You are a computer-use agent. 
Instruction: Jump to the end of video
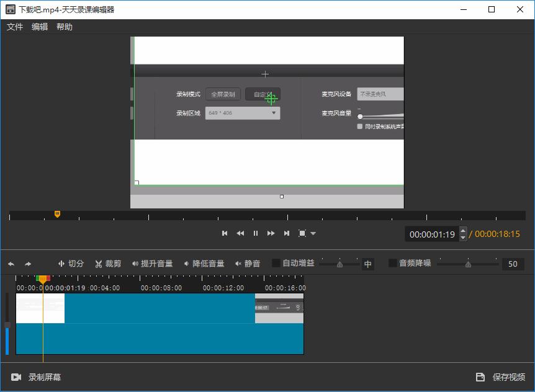286,233
